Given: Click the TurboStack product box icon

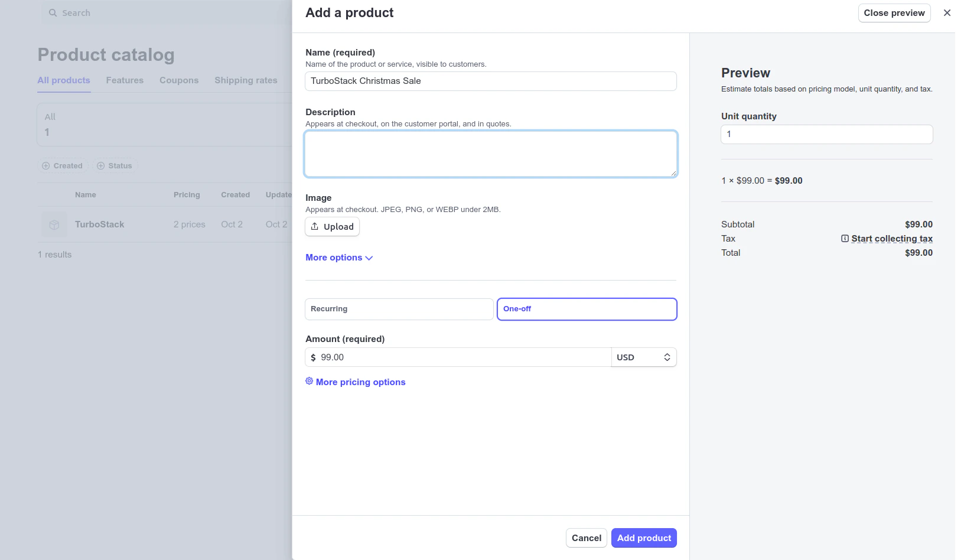Looking at the screenshot, I should pos(54,224).
